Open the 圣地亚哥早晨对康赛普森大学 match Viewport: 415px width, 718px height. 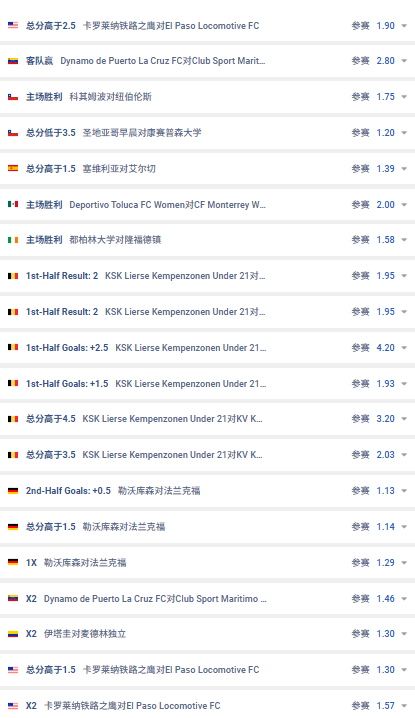pyautogui.click(x=142, y=133)
